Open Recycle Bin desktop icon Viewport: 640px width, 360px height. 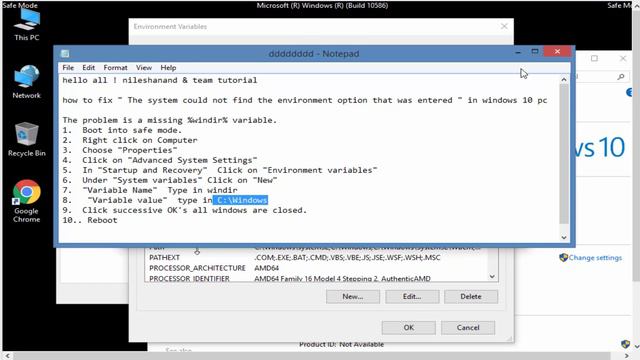[x=27, y=139]
